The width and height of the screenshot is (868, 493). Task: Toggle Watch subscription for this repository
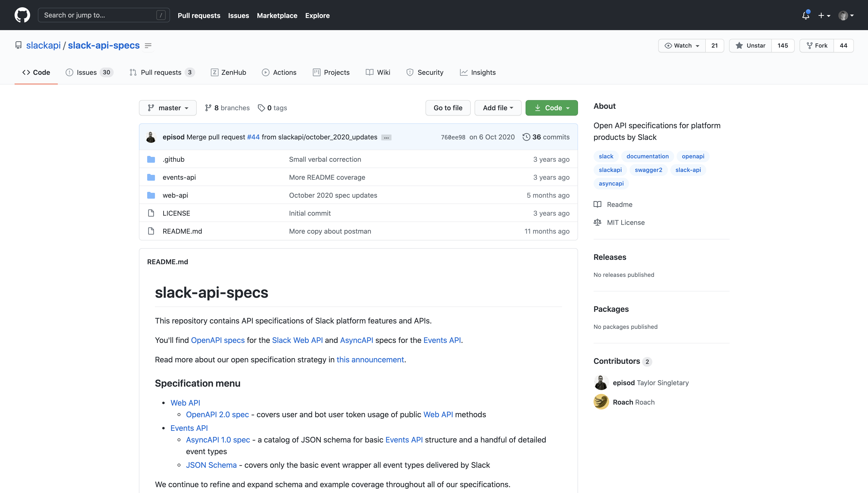point(682,45)
